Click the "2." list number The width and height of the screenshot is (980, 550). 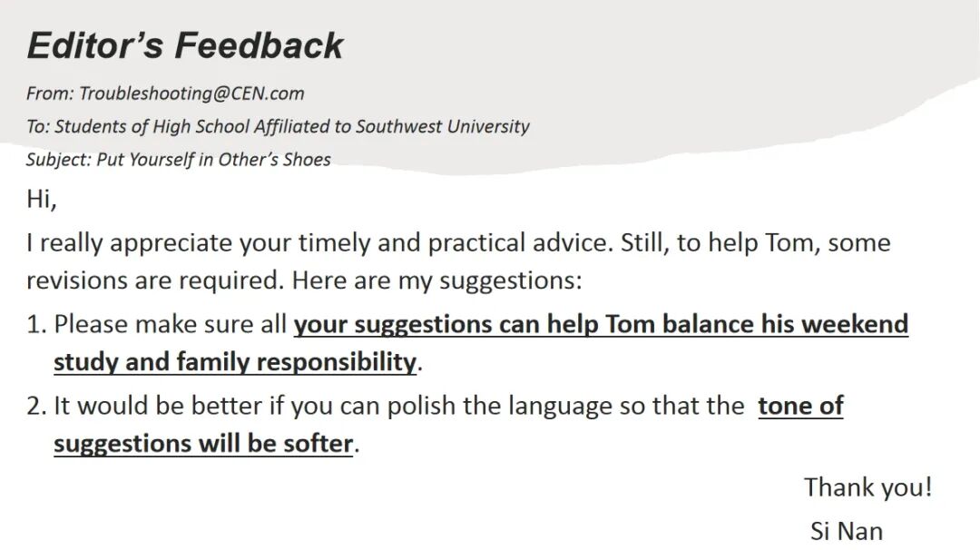[36, 407]
